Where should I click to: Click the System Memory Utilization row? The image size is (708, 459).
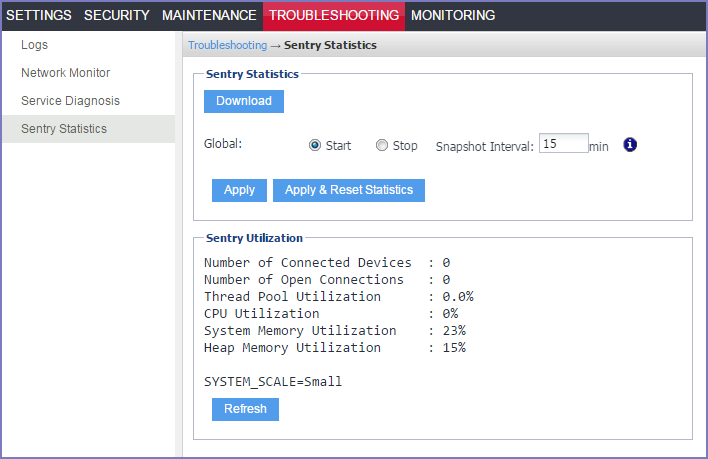pos(335,331)
